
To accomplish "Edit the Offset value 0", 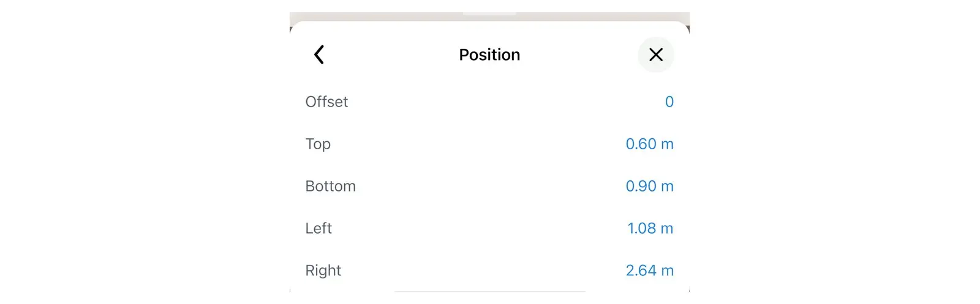I will 669,102.
